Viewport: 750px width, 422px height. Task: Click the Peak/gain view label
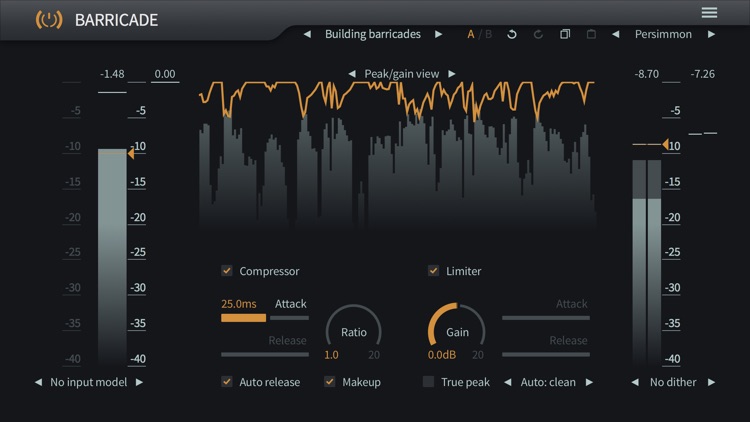tap(402, 74)
